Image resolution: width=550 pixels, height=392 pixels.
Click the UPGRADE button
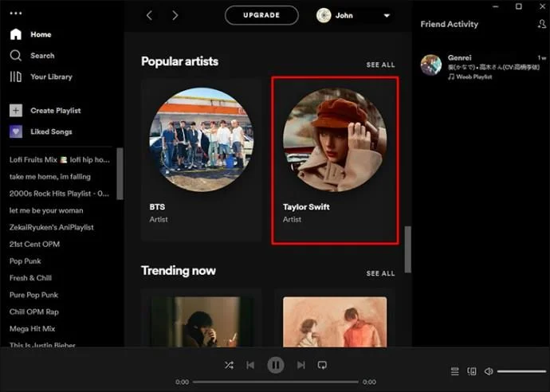(x=261, y=15)
